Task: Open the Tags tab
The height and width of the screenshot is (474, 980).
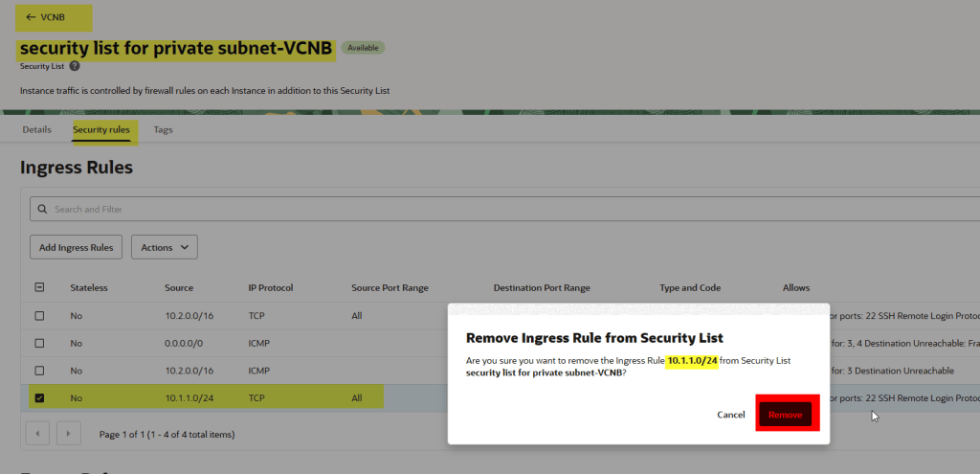Action: (163, 130)
